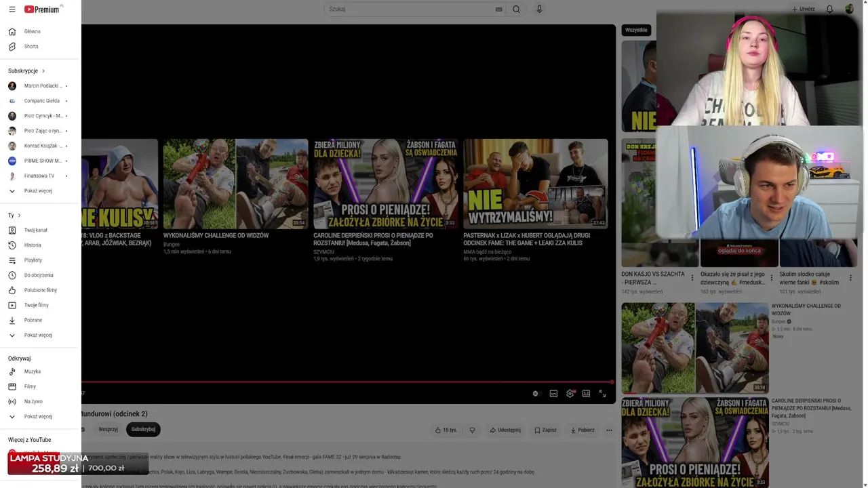The image size is (868, 488).
Task: Open options for DON KASJO VS SZACHTA short
Action: coord(692,278)
